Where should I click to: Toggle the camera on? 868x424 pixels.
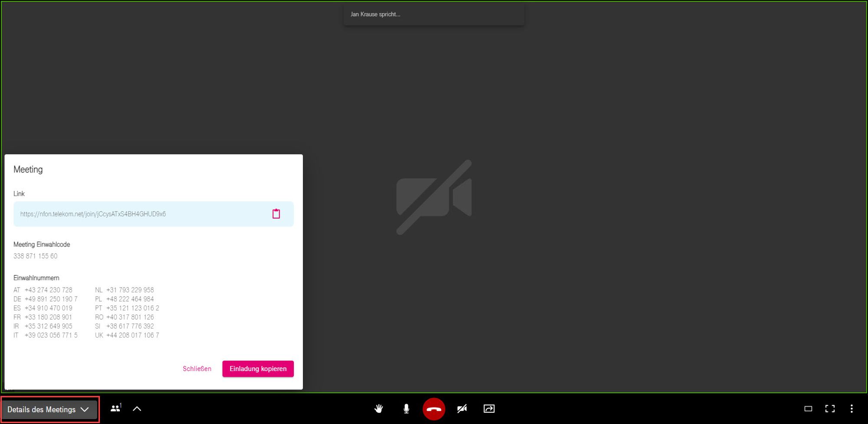coord(462,409)
